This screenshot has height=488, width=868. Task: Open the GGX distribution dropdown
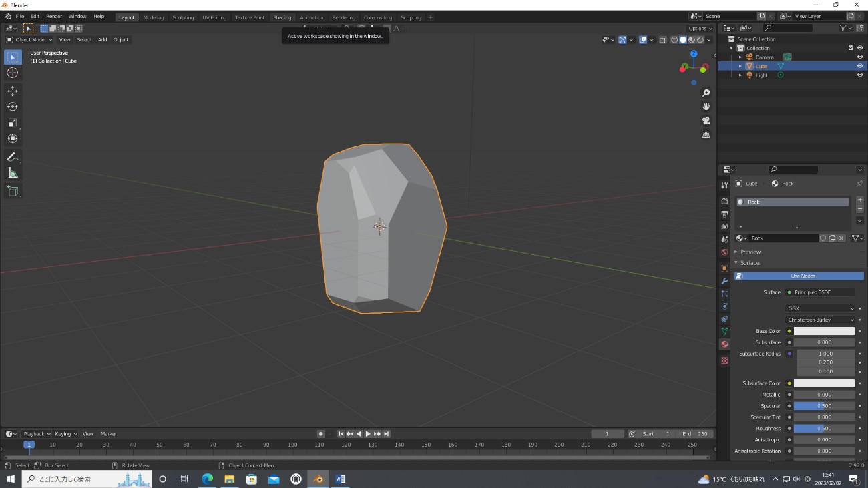(820, 308)
